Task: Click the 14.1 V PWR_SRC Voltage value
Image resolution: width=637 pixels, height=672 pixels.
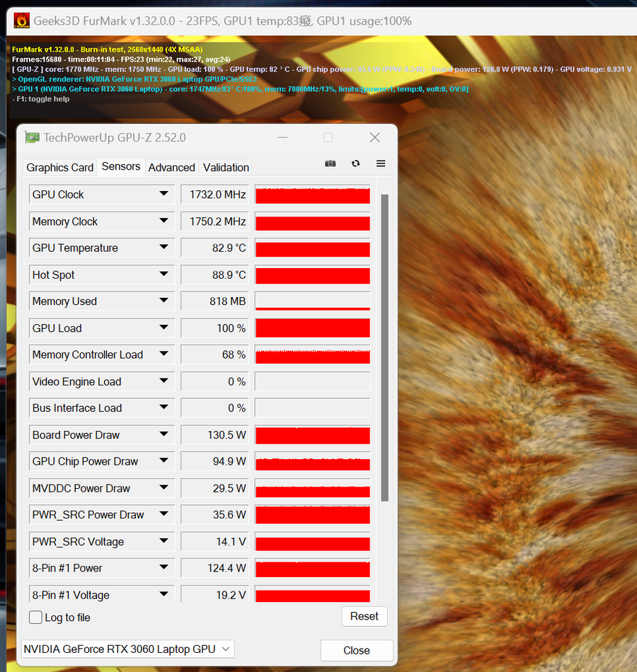Action: pos(214,542)
